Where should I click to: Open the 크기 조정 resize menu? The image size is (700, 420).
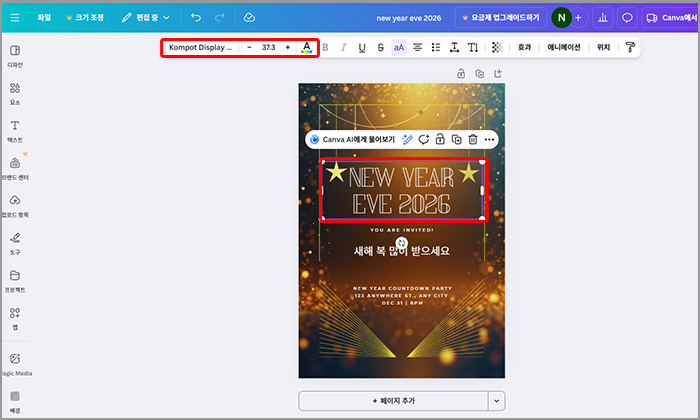coord(85,17)
